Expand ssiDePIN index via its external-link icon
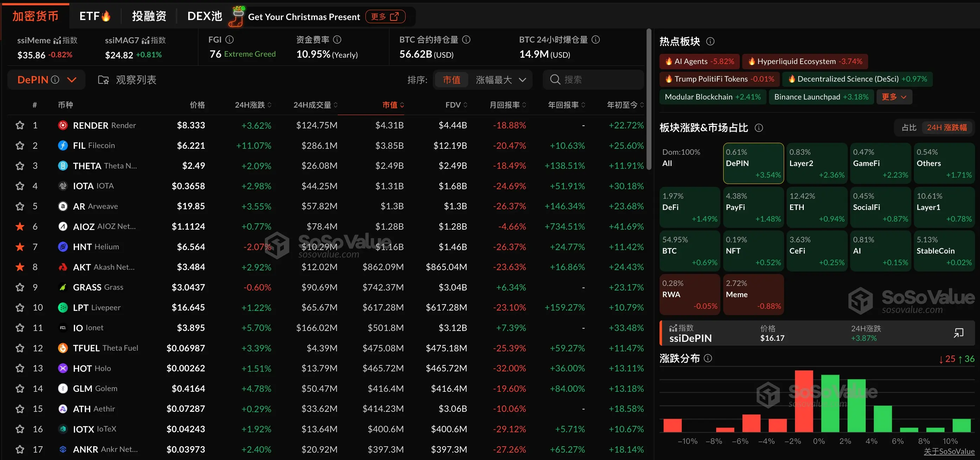Viewport: 980px width, 460px height. point(958,333)
